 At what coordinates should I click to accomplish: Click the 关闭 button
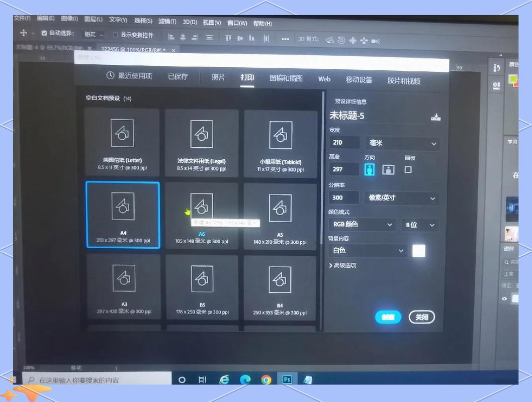click(x=422, y=317)
